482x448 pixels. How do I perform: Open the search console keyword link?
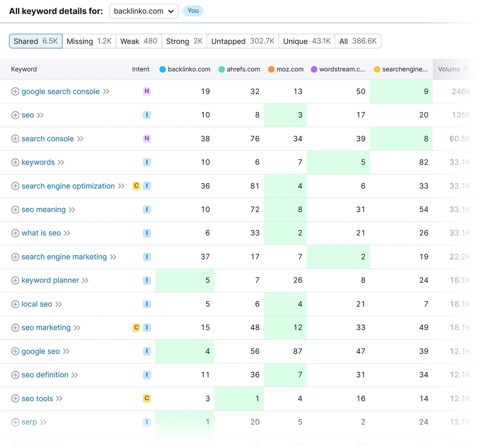pyautogui.click(x=48, y=139)
